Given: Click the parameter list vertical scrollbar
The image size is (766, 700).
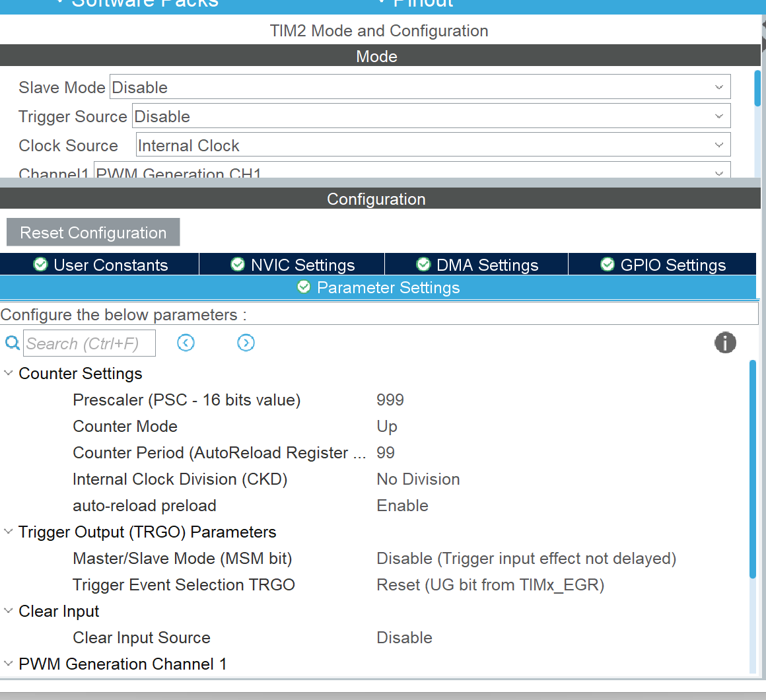Looking at the screenshot, I should pos(753,469).
